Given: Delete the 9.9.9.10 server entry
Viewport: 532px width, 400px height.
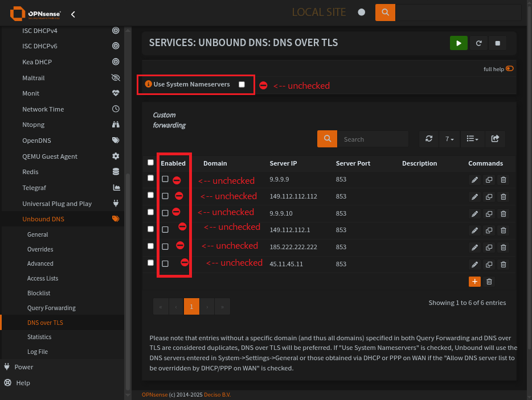Looking at the screenshot, I should 504,213.
